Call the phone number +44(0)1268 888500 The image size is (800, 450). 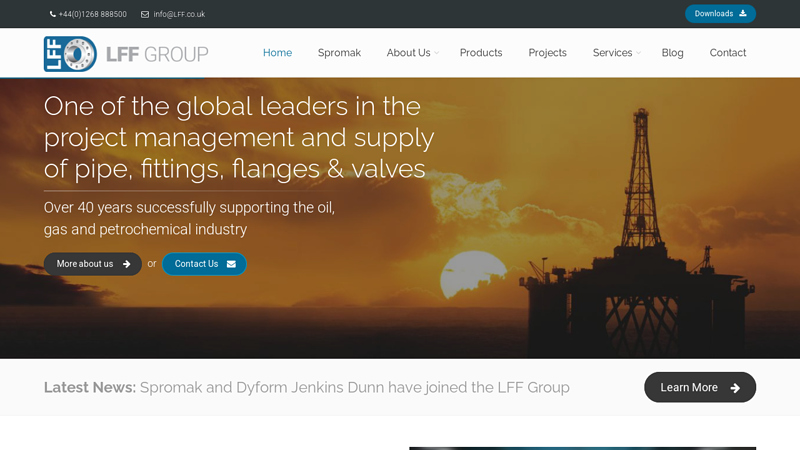pos(92,14)
